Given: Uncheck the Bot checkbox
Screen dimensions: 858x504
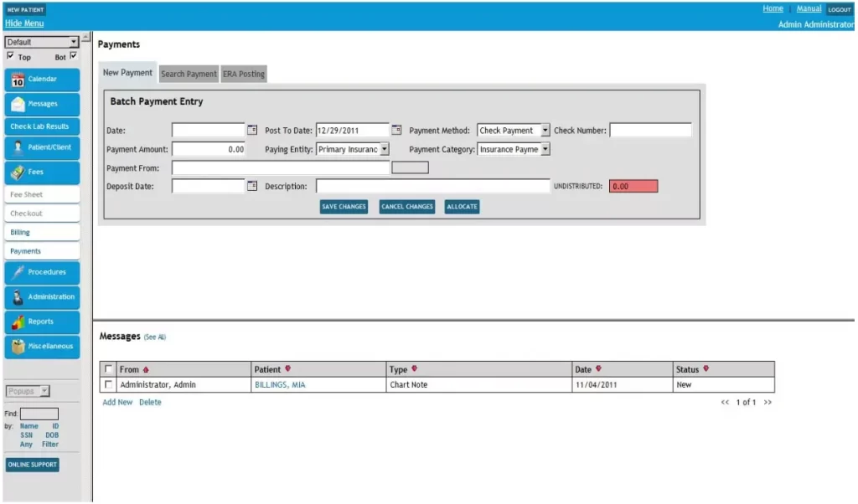Looking at the screenshot, I should coord(73,56).
